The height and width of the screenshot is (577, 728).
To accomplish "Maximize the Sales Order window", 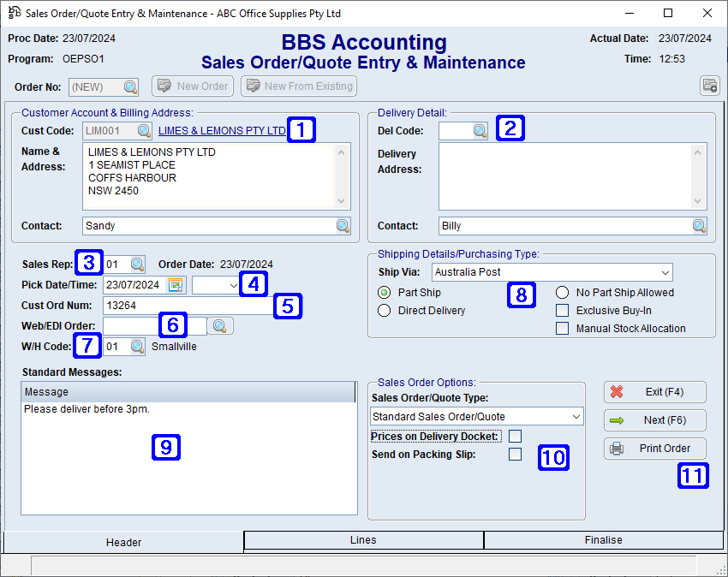I will point(668,13).
